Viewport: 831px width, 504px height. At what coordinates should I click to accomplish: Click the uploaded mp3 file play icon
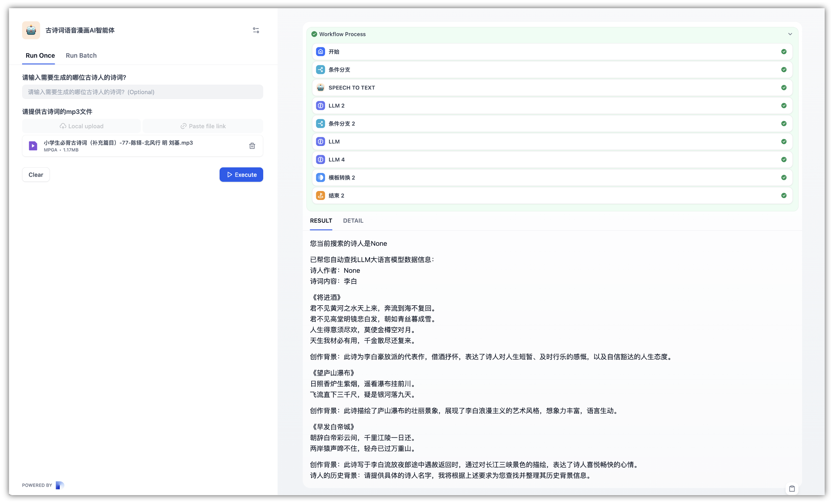(x=33, y=146)
